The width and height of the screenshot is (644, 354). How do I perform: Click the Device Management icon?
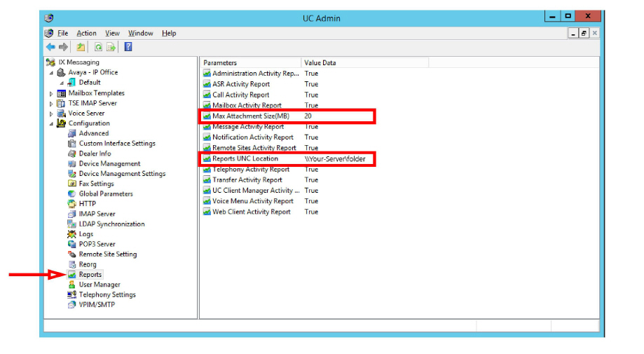[72, 163]
